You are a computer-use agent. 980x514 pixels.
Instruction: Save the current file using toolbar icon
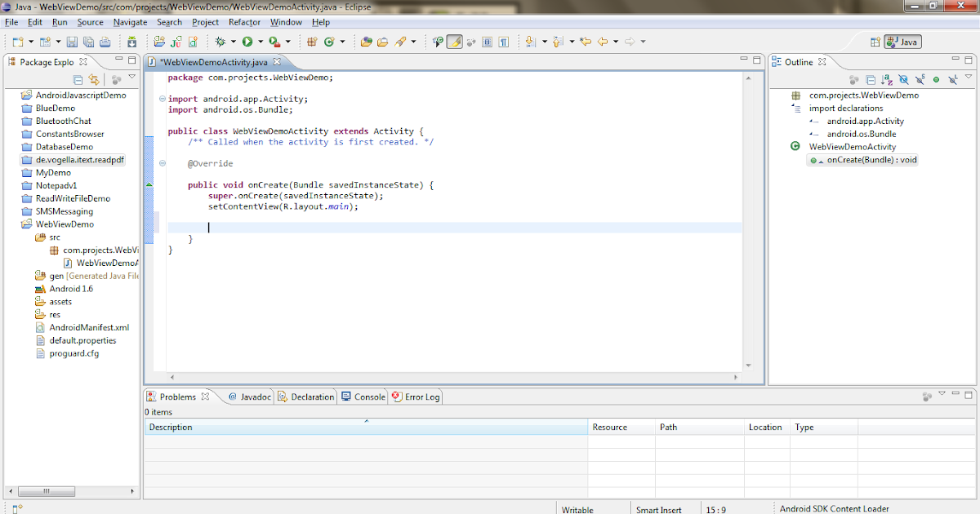coord(73,42)
